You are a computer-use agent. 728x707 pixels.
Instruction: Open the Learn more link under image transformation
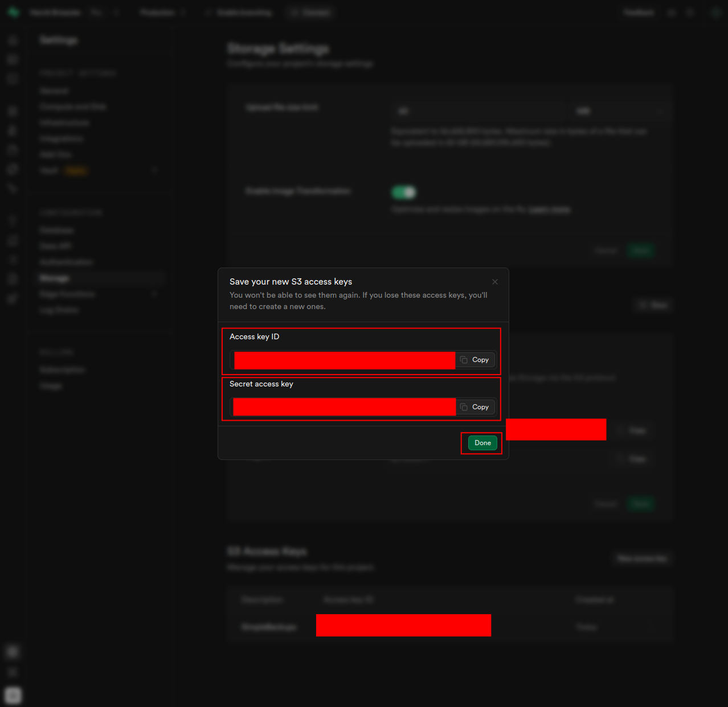549,209
